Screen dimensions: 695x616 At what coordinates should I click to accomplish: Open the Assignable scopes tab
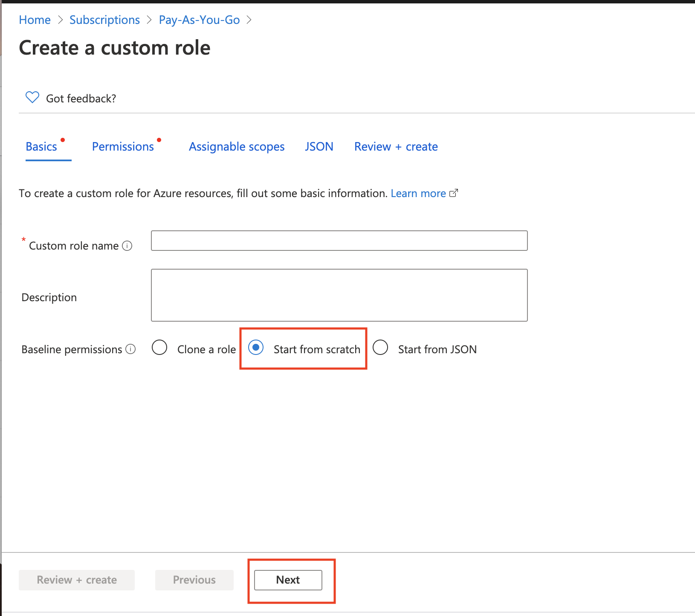237,147
